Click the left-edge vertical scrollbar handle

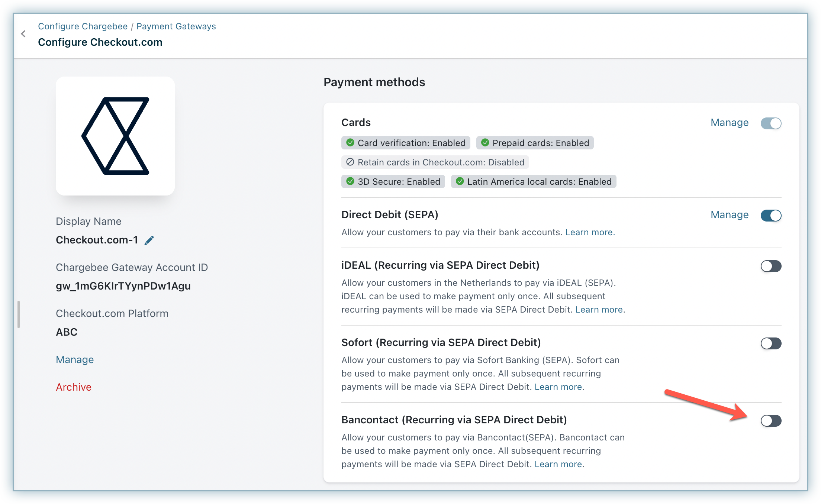click(x=18, y=314)
